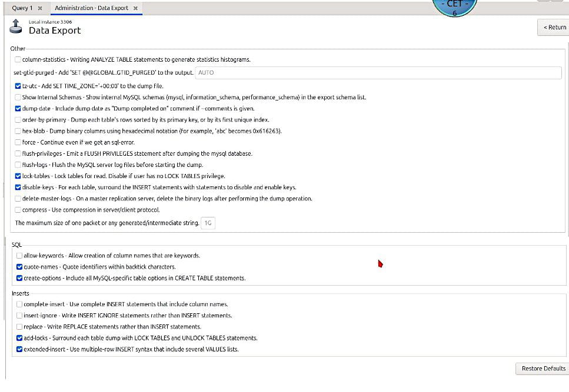569x392 pixels.
Task: Click the Return button
Action: tap(553, 27)
